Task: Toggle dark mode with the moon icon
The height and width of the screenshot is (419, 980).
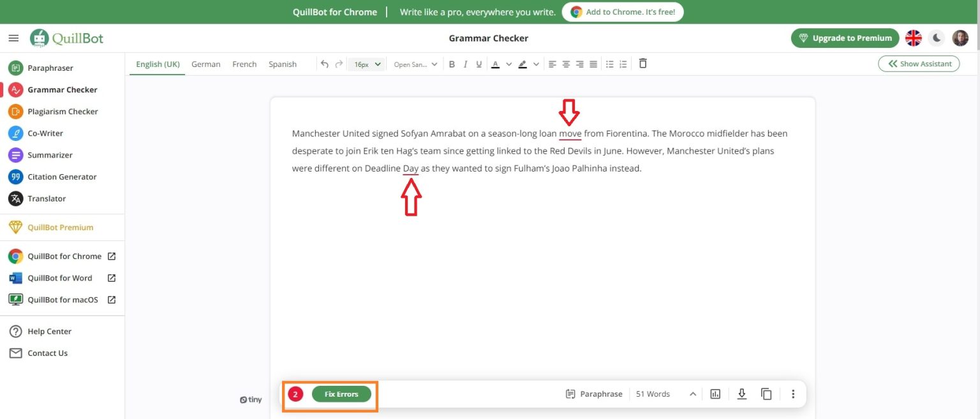Action: [x=937, y=38]
